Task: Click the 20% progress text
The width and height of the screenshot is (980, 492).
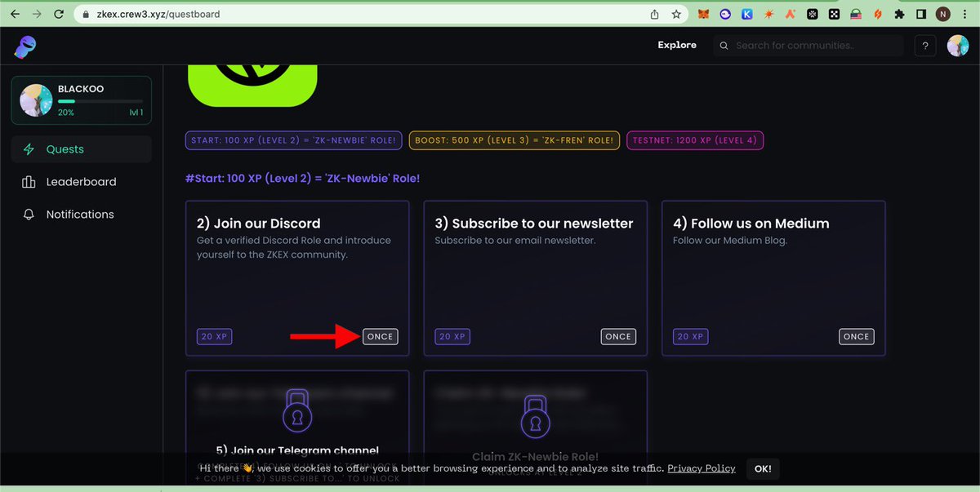Action: [x=66, y=113]
